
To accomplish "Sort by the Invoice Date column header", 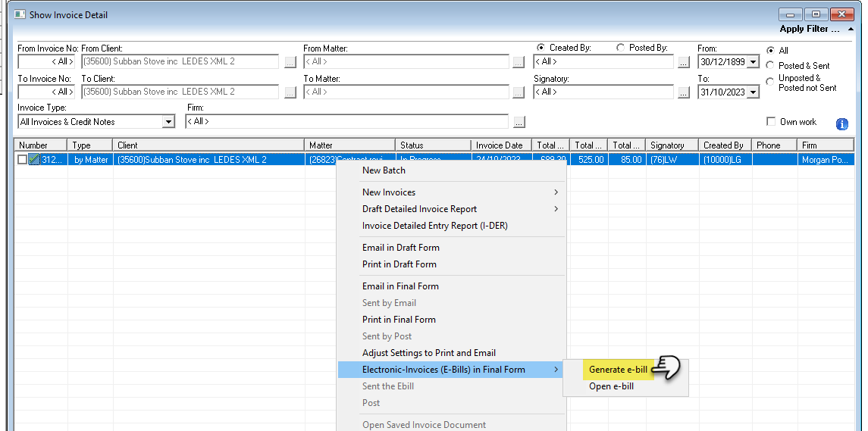I will pos(502,145).
